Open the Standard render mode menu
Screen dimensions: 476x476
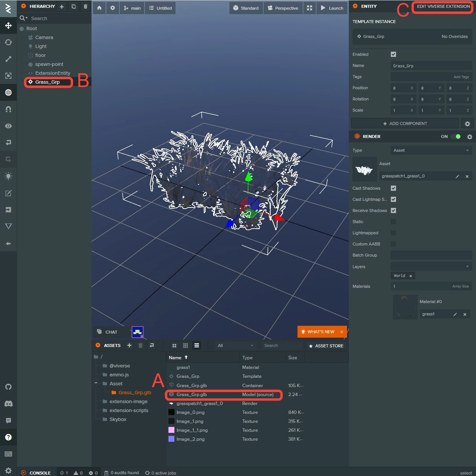pos(246,8)
